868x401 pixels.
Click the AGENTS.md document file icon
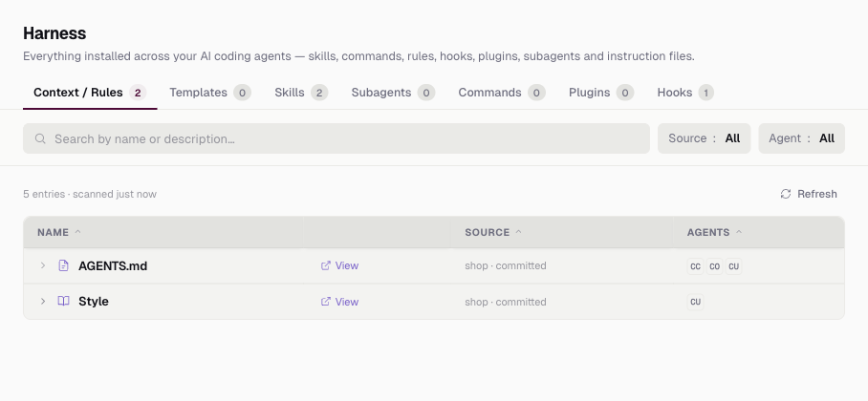tap(64, 265)
